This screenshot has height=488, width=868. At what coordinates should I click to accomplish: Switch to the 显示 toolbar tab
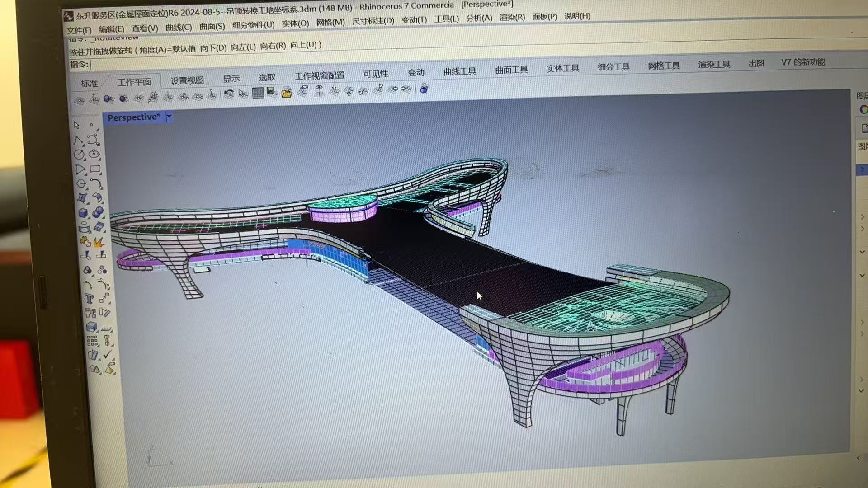231,79
